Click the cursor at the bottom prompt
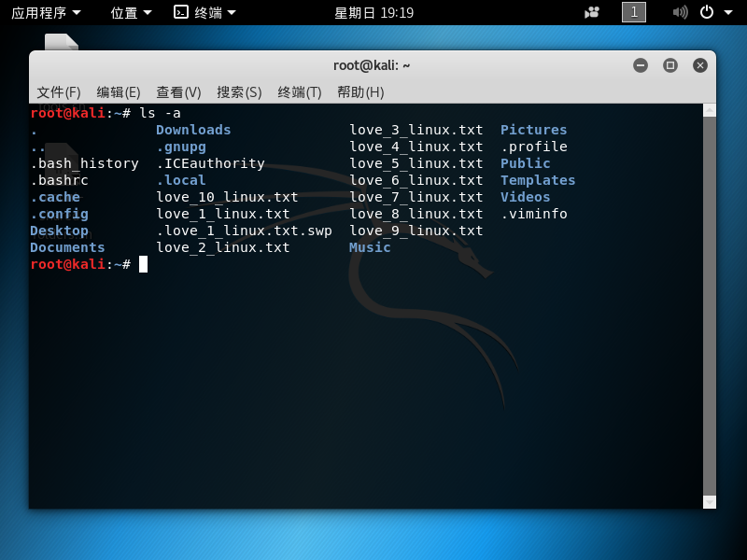The width and height of the screenshot is (747, 560). pyautogui.click(x=143, y=264)
